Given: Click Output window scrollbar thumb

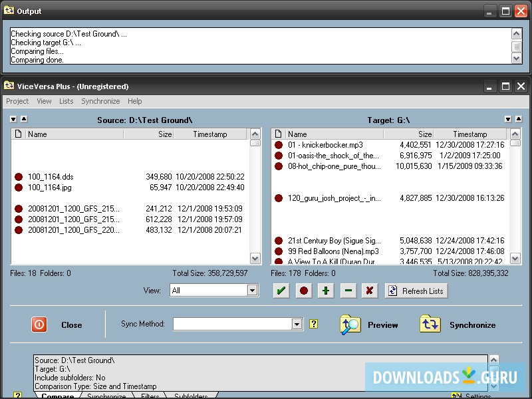Looking at the screenshot, I should pyautogui.click(x=516, y=46).
